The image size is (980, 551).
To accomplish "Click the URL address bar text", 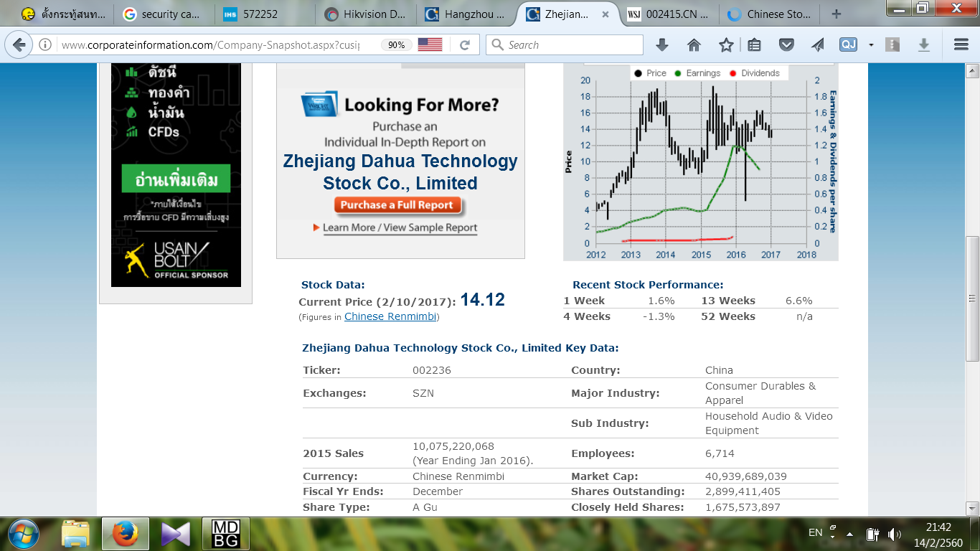I will coord(210,44).
